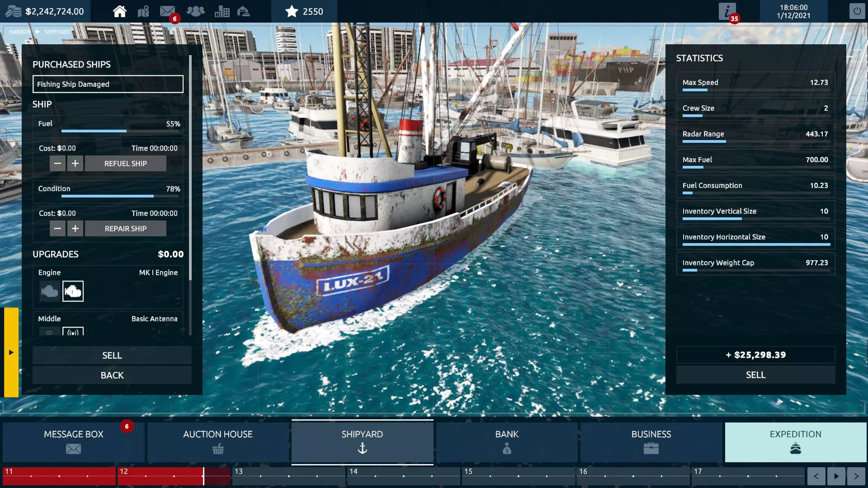
Task: Select the MK I Engine upgrade
Action: [73, 291]
